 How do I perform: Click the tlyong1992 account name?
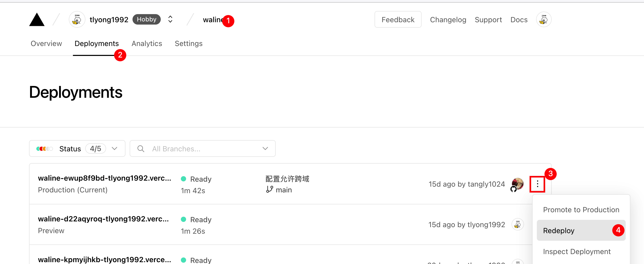[x=109, y=20]
